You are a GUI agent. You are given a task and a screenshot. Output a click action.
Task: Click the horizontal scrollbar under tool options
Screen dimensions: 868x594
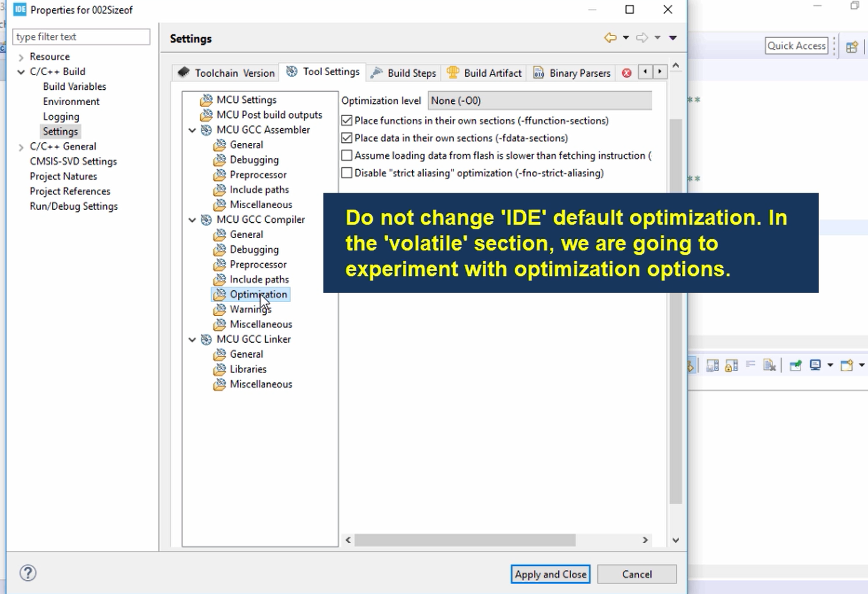click(465, 540)
